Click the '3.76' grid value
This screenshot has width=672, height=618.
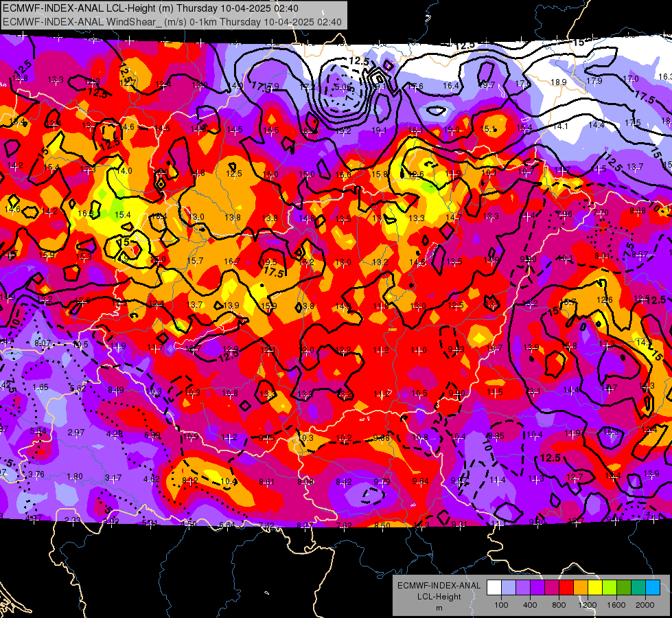tap(36, 474)
